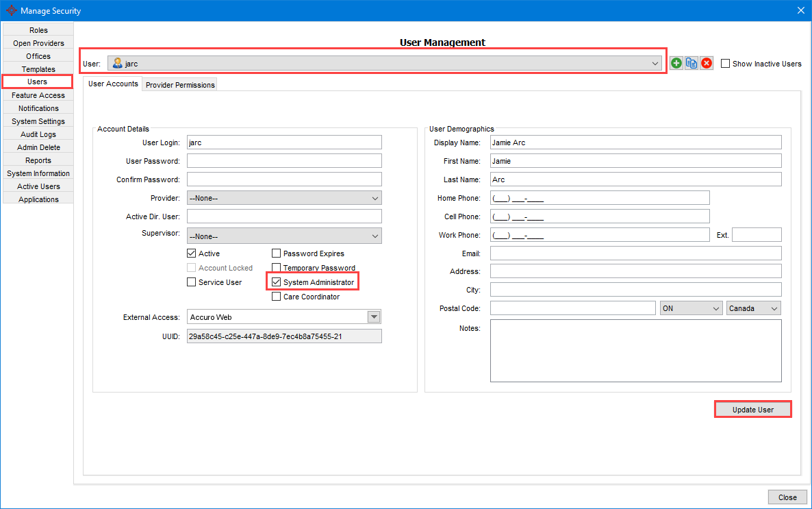Check the Care Coordinator checkbox
This screenshot has height=509, width=812.
pyautogui.click(x=276, y=296)
